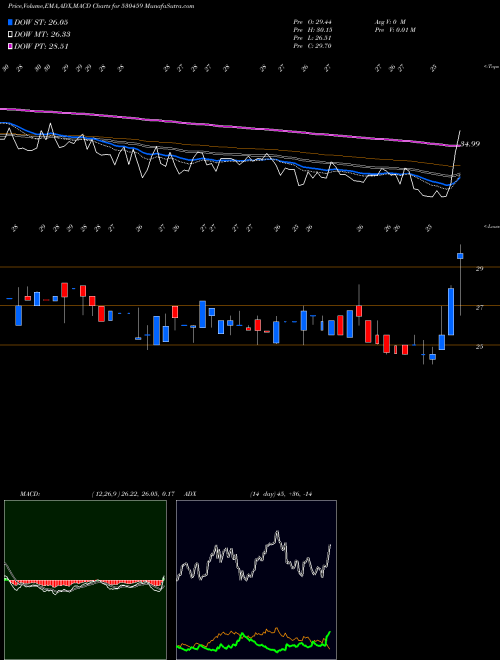Viewport: 500px width, 660px height.
Task: Click the 27 price axis label
Action: click(x=479, y=308)
